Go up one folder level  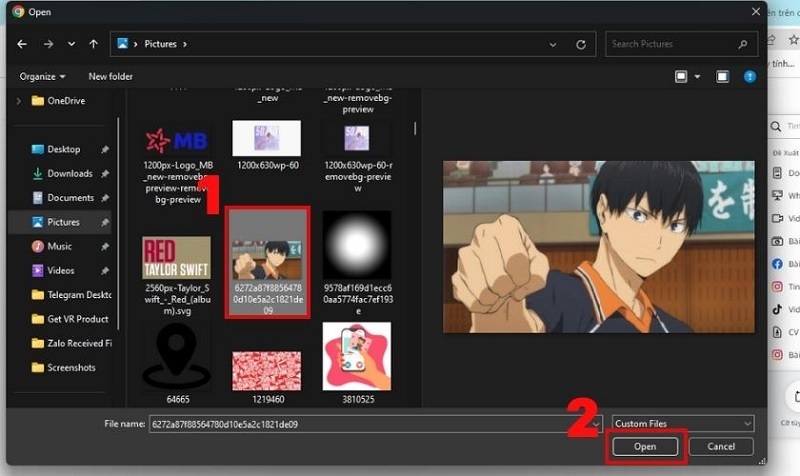click(x=93, y=44)
